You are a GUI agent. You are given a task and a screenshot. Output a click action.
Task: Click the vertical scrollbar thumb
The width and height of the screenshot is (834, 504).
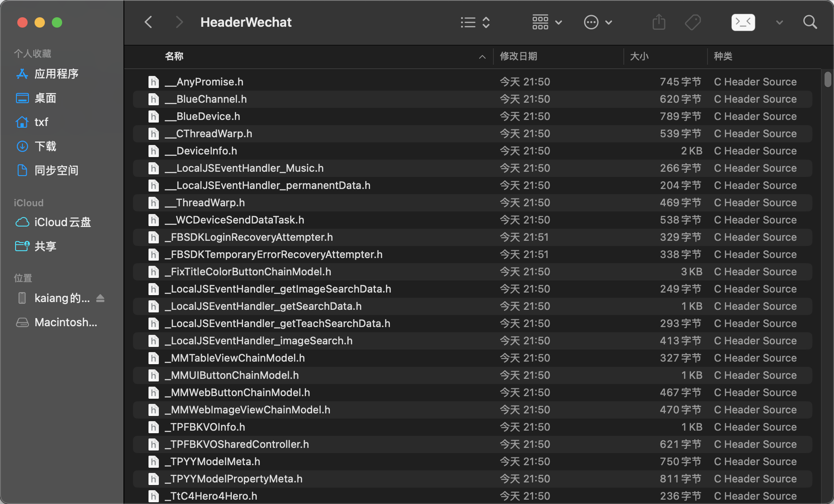pos(827,79)
